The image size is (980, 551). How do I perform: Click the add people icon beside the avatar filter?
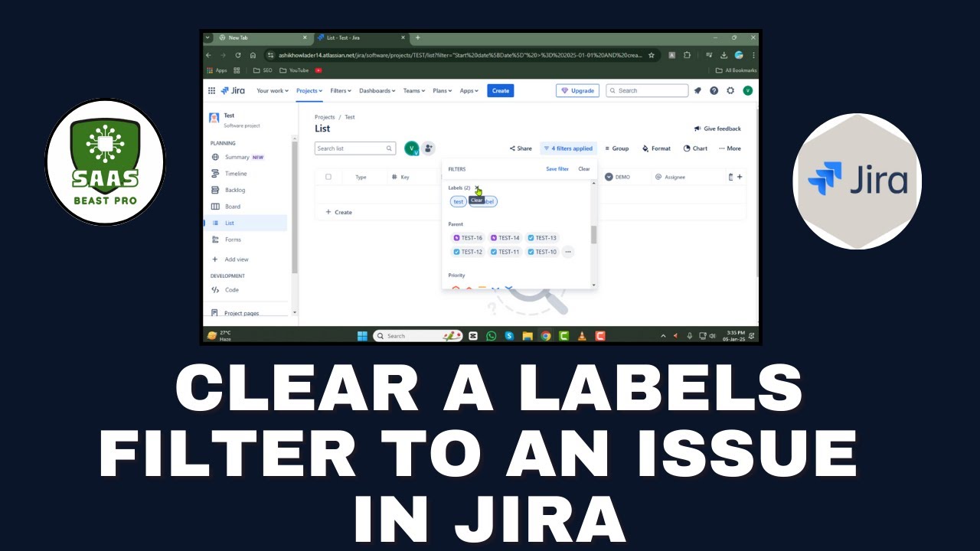point(428,148)
